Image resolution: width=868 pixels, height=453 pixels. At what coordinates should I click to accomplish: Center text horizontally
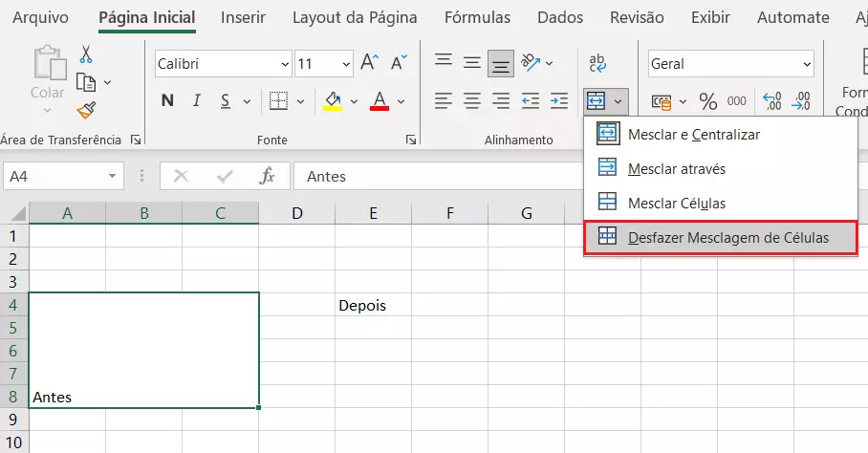[472, 100]
